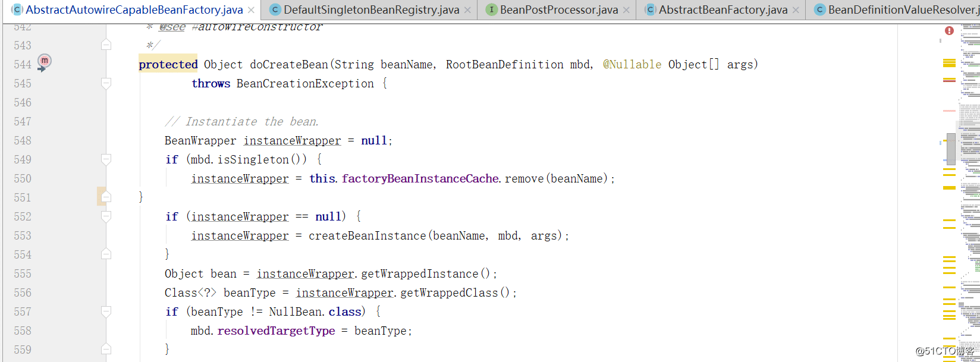The image size is (980, 362).
Task: Click the factoryBeanInstanceCache field reference
Action: tap(420, 179)
